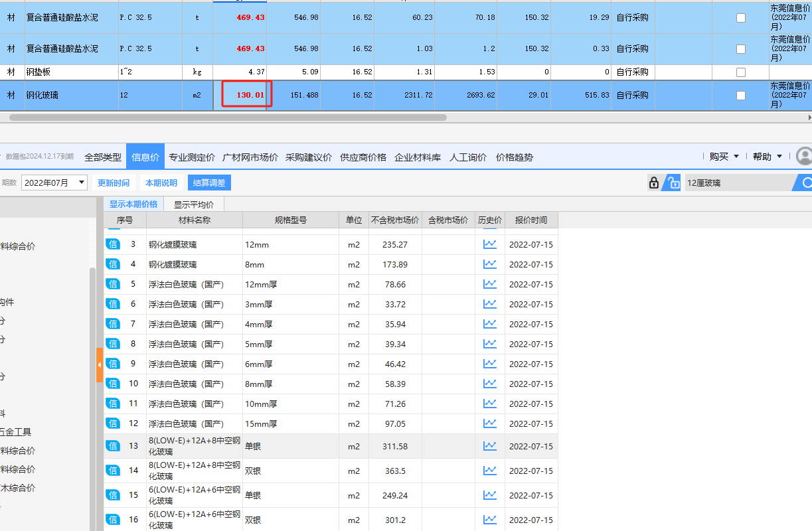
Task: Open history chart for 浮法白色玻璃 6mm厚
Action: click(490, 364)
